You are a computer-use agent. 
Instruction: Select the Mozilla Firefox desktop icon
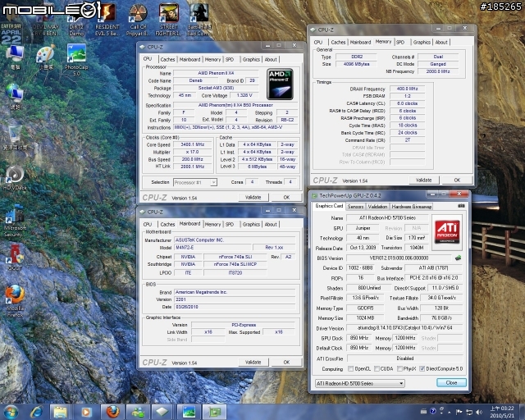click(15, 301)
